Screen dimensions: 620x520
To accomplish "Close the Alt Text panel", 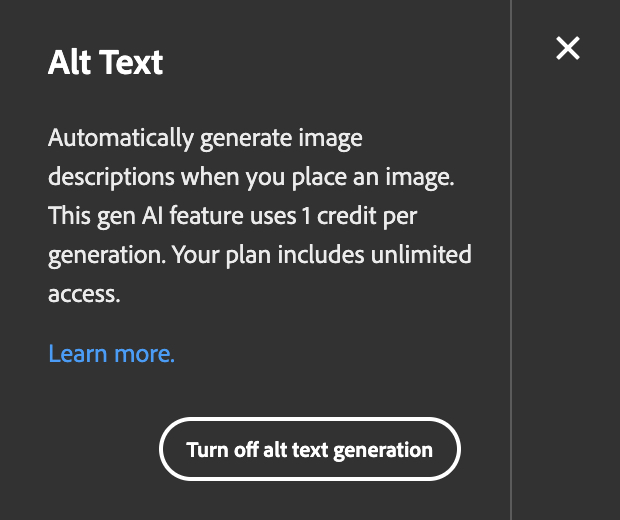I will coord(568,48).
